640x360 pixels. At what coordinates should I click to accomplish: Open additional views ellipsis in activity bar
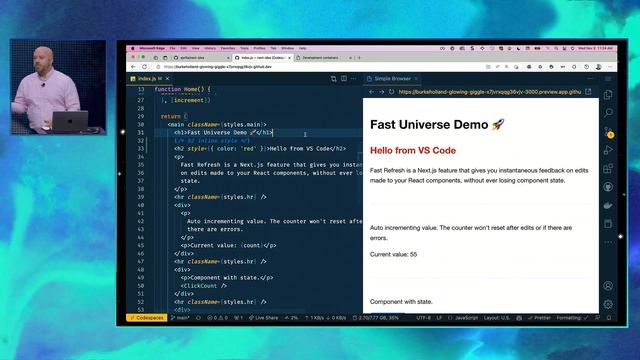coord(608,242)
